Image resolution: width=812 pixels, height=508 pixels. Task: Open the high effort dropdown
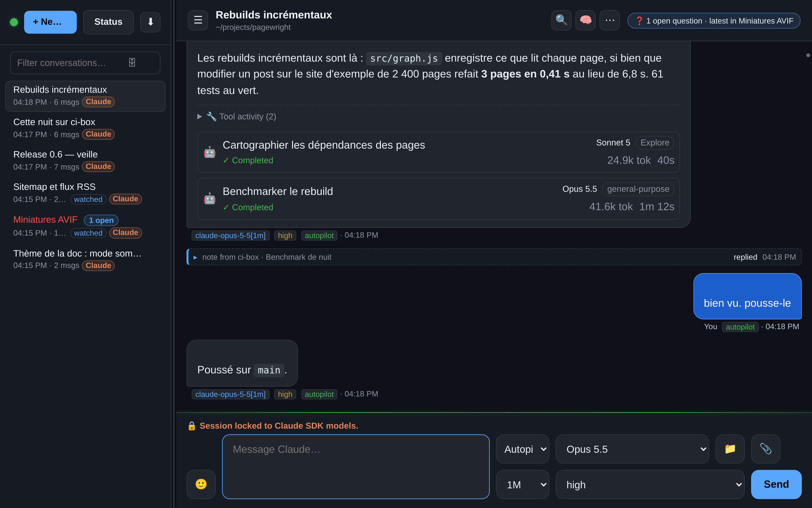(650, 485)
